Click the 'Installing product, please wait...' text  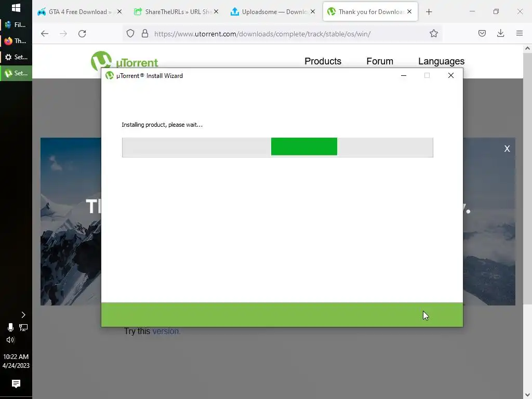click(x=162, y=125)
